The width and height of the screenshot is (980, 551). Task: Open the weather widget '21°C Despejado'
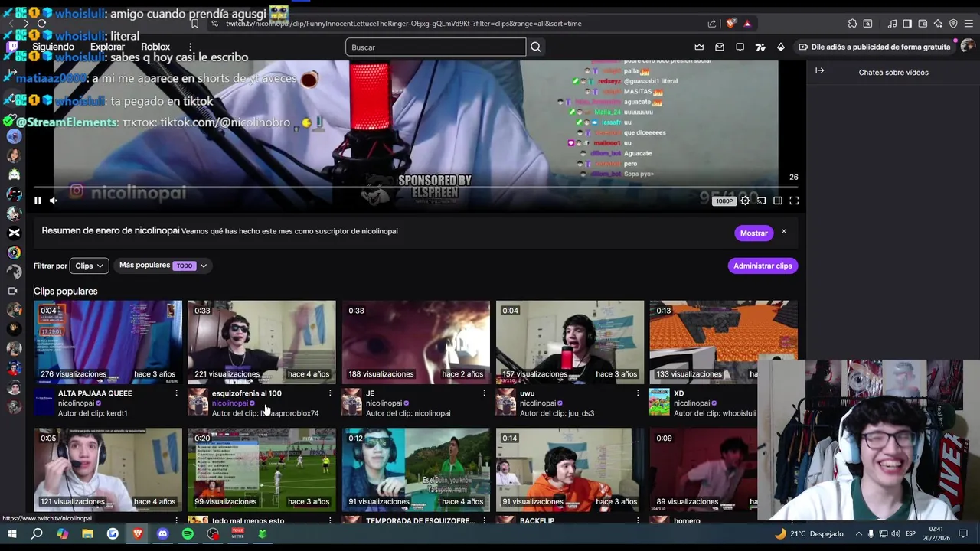click(x=809, y=533)
